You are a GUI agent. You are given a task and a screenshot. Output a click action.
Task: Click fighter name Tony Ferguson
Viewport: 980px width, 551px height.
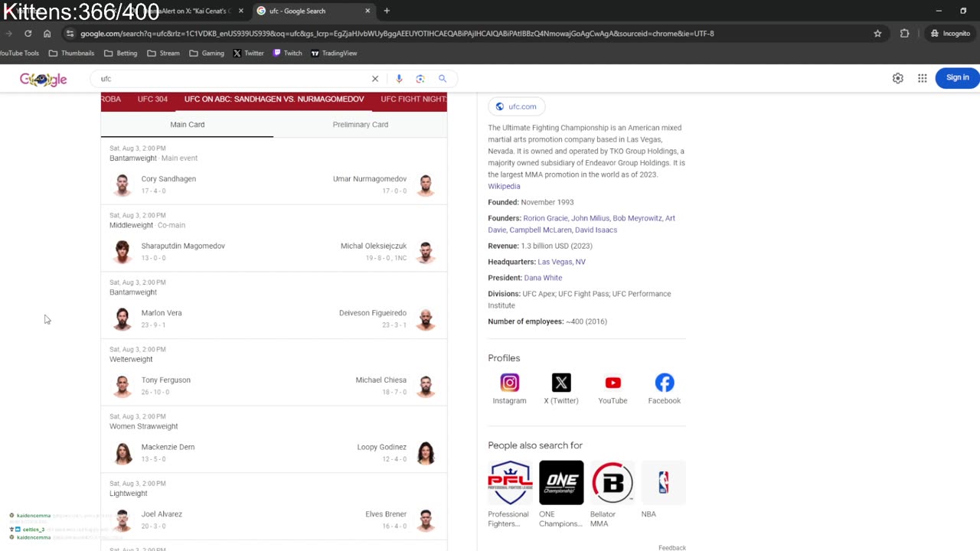click(x=166, y=380)
